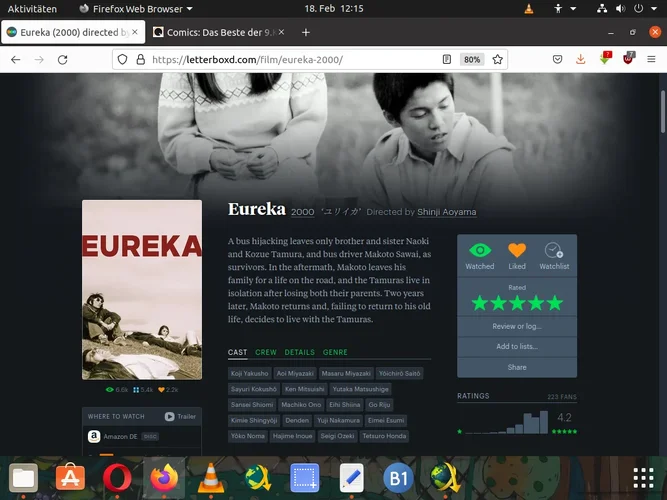Viewport: 667px width, 500px height.
Task: Open the Aktivitäten overview
Action: click(32, 9)
